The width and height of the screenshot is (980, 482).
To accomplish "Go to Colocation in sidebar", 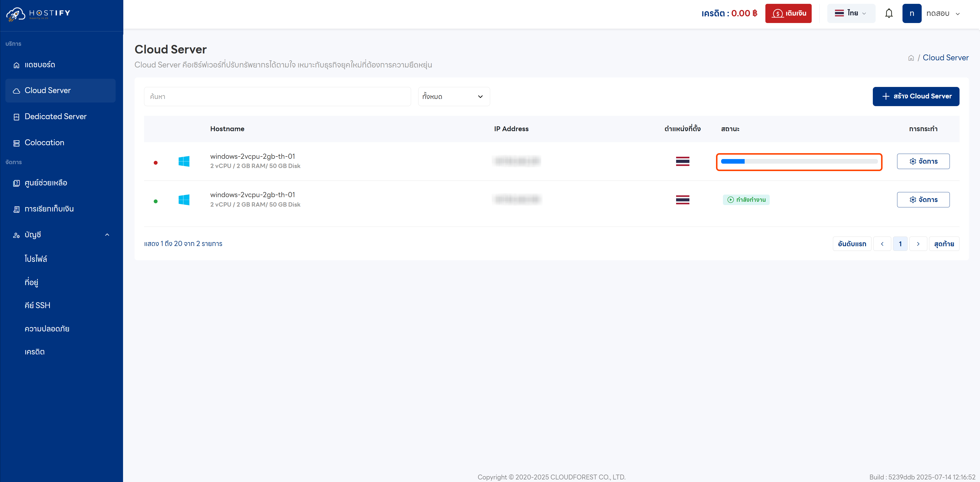I will point(44,143).
